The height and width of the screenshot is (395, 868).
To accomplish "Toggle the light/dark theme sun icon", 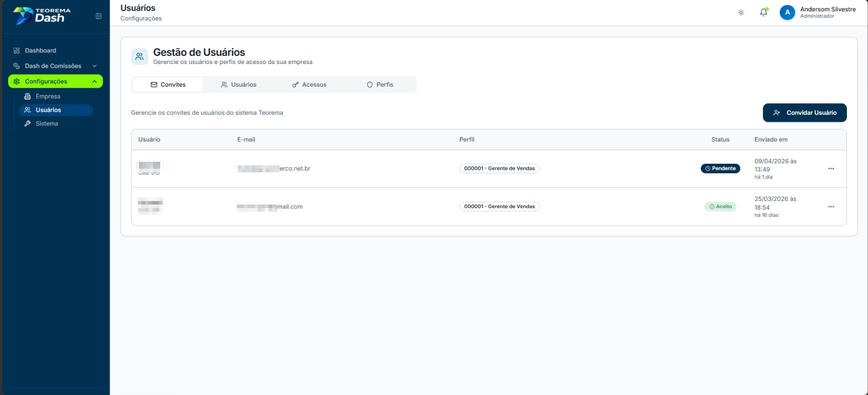I will 741,13.
